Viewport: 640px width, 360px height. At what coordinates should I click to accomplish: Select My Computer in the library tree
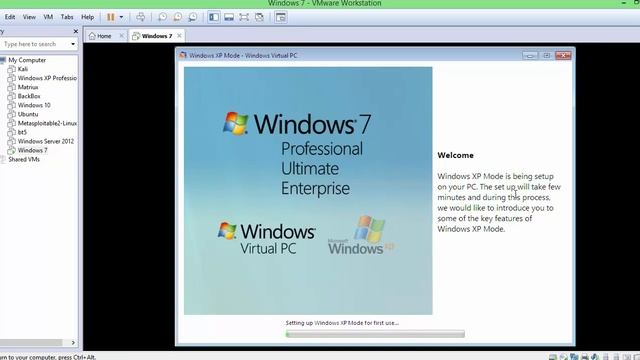[x=27, y=60]
